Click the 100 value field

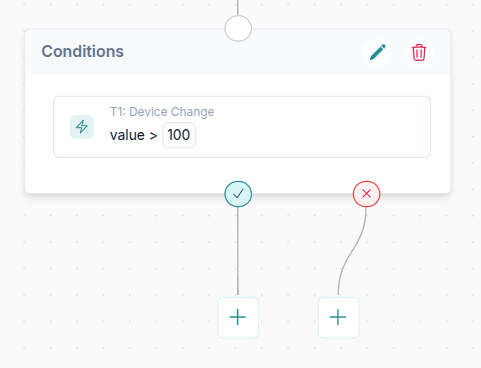coord(179,135)
